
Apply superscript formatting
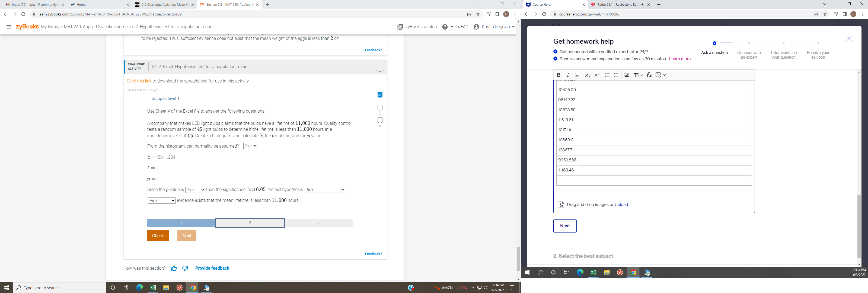[596, 75]
